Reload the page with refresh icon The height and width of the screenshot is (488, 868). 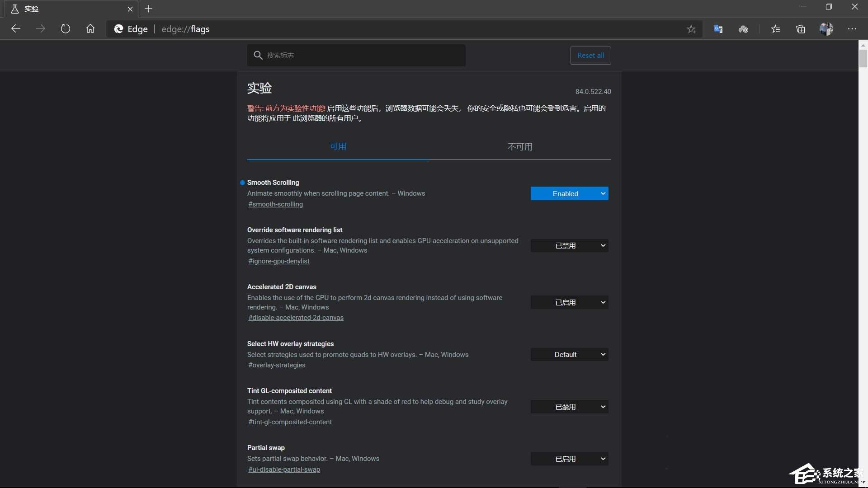(x=66, y=29)
